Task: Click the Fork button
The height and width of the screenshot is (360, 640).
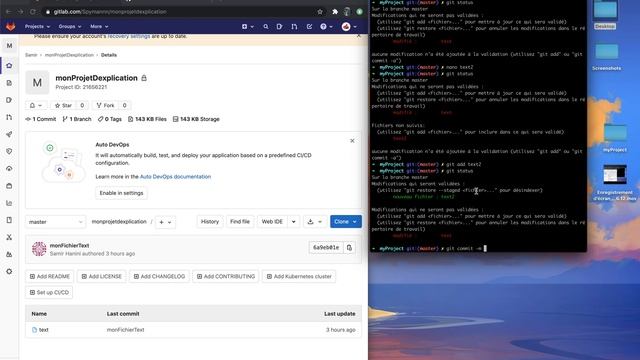Action: 105,105
